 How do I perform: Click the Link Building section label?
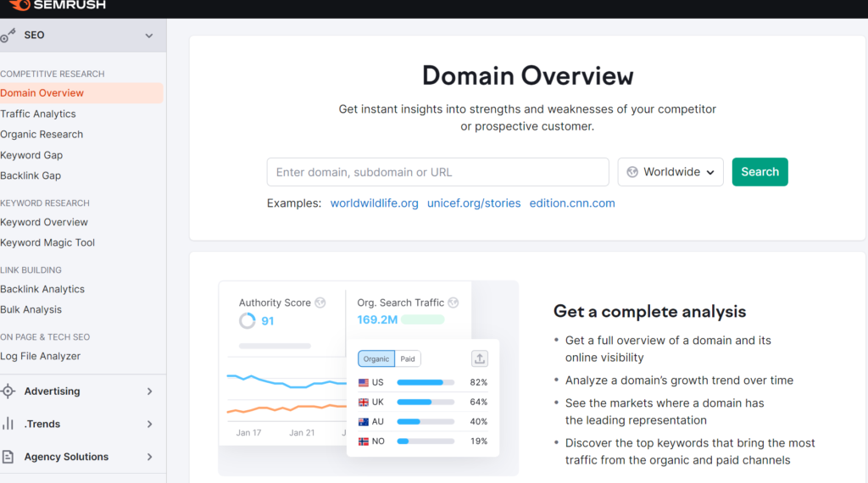[31, 270]
